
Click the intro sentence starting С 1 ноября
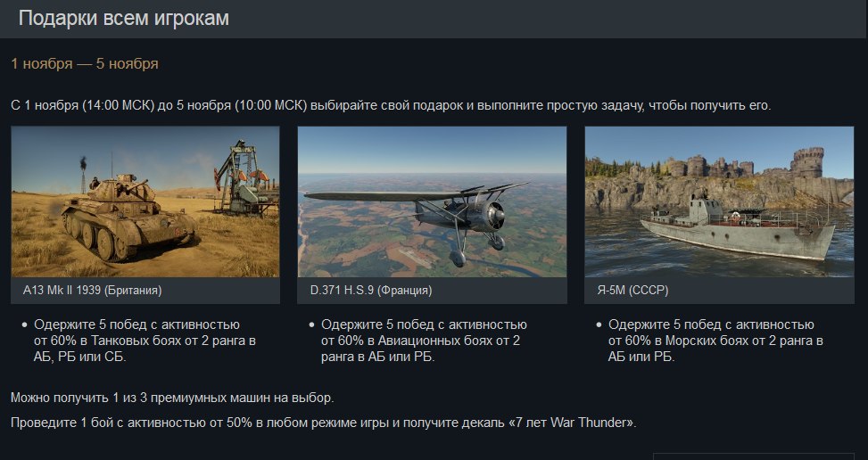pyautogui.click(x=391, y=105)
